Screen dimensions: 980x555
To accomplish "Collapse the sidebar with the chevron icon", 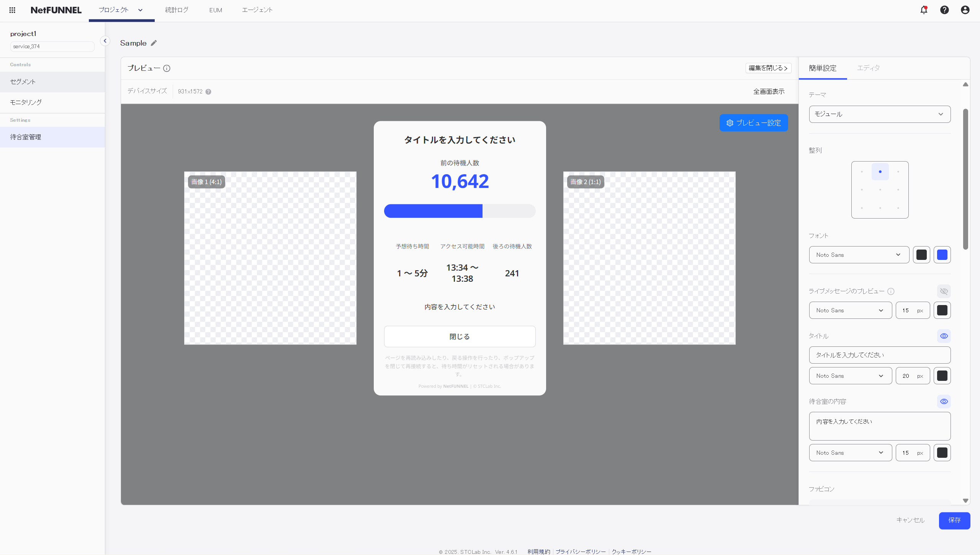I will [x=105, y=41].
